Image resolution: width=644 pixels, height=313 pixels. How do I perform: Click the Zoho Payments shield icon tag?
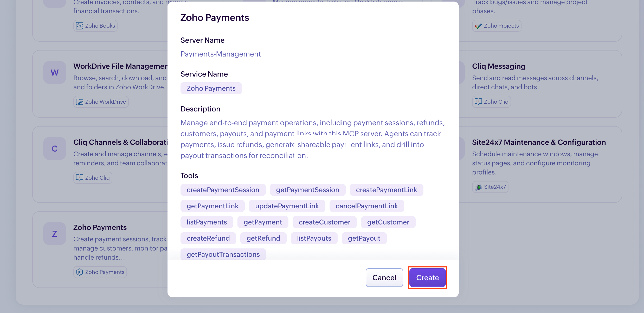(x=80, y=272)
